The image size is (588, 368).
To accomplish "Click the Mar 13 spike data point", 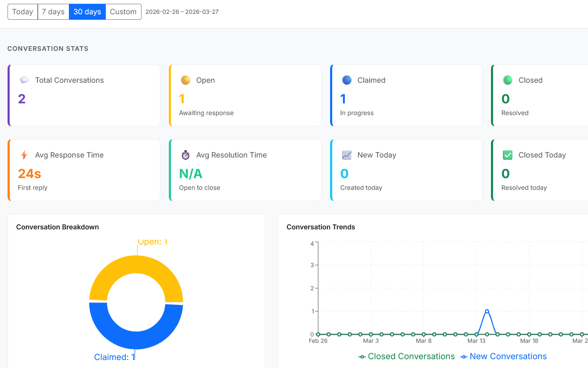I will [x=487, y=311].
